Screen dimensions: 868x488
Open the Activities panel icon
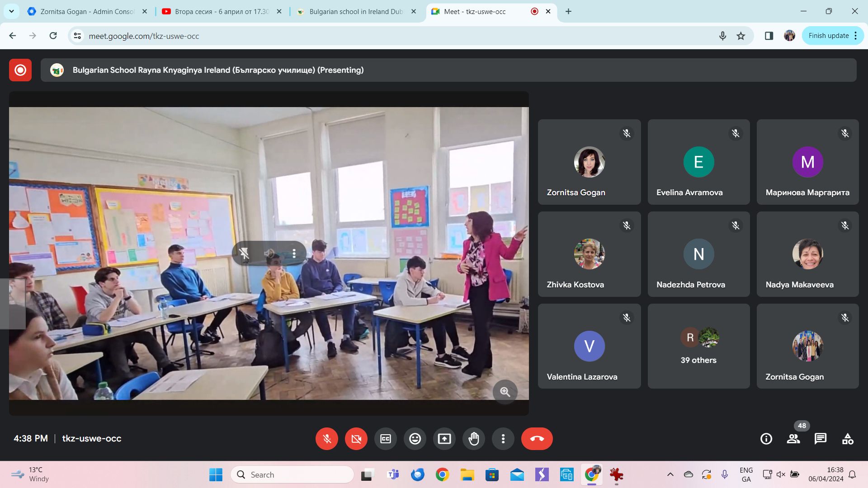click(x=848, y=439)
